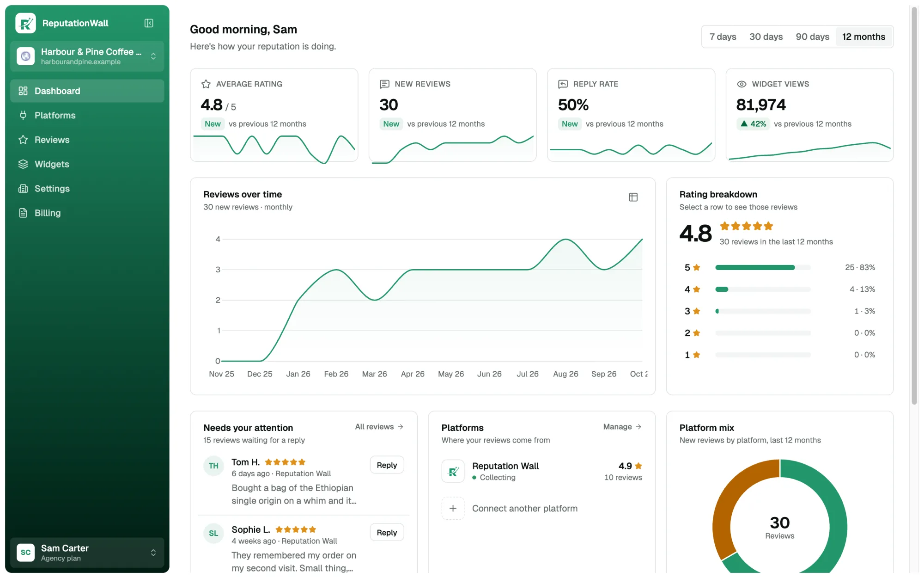Click the Widget Views eye icon
This screenshot has width=924, height=578.
click(742, 84)
